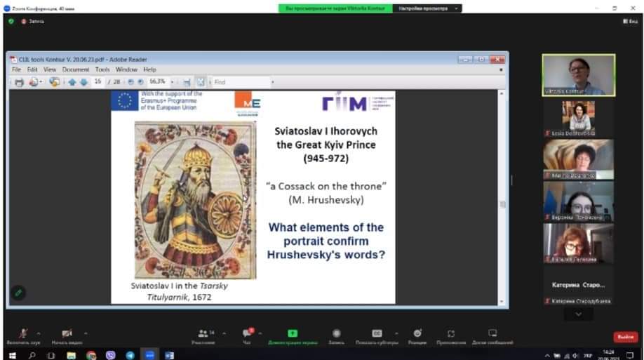Open Viber from the taskbar

click(x=110, y=355)
